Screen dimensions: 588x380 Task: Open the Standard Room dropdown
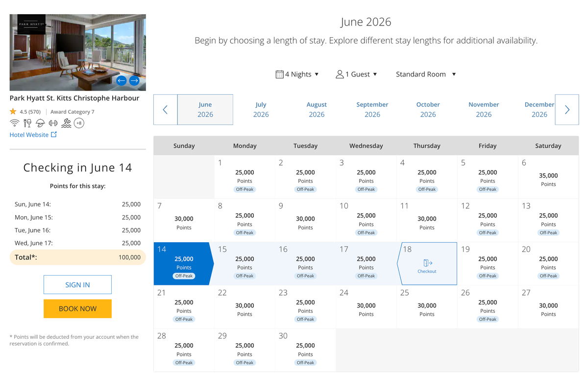pyautogui.click(x=426, y=74)
